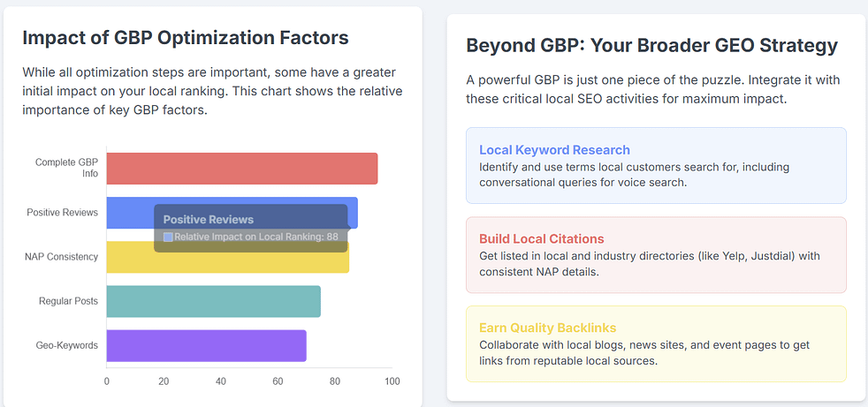Click the blue Positive Reviews bar
The height and width of the screenshot is (407, 868).
(x=131, y=213)
